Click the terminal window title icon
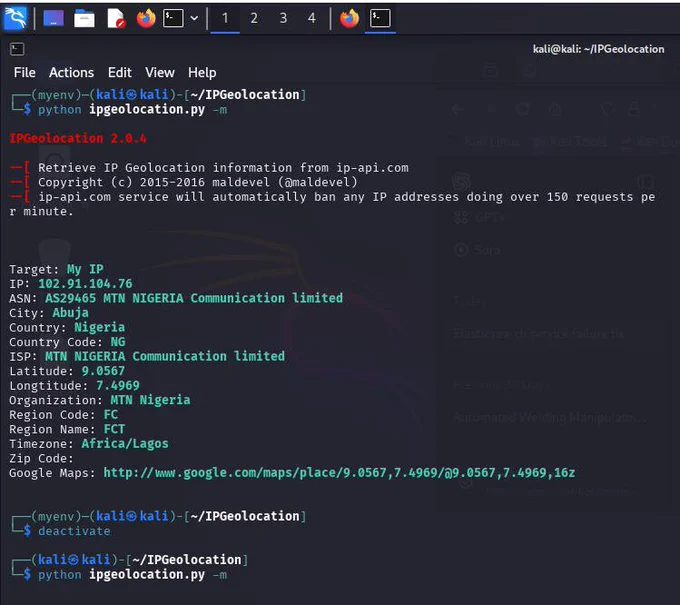This screenshot has width=680, height=605. click(x=17, y=49)
